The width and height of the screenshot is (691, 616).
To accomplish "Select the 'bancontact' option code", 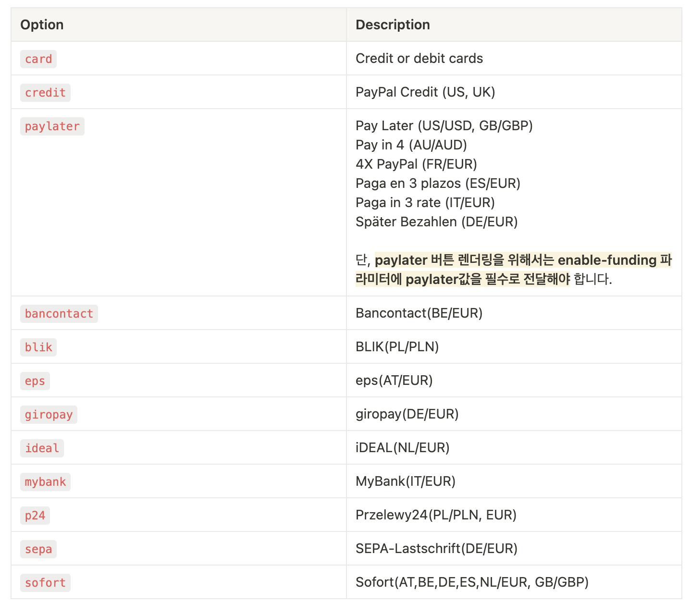I will tap(59, 313).
